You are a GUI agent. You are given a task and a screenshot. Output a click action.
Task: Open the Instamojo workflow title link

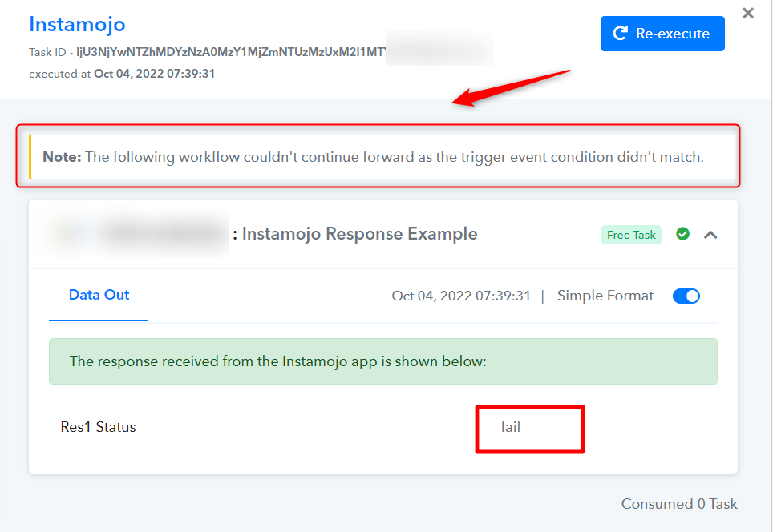pos(78,24)
